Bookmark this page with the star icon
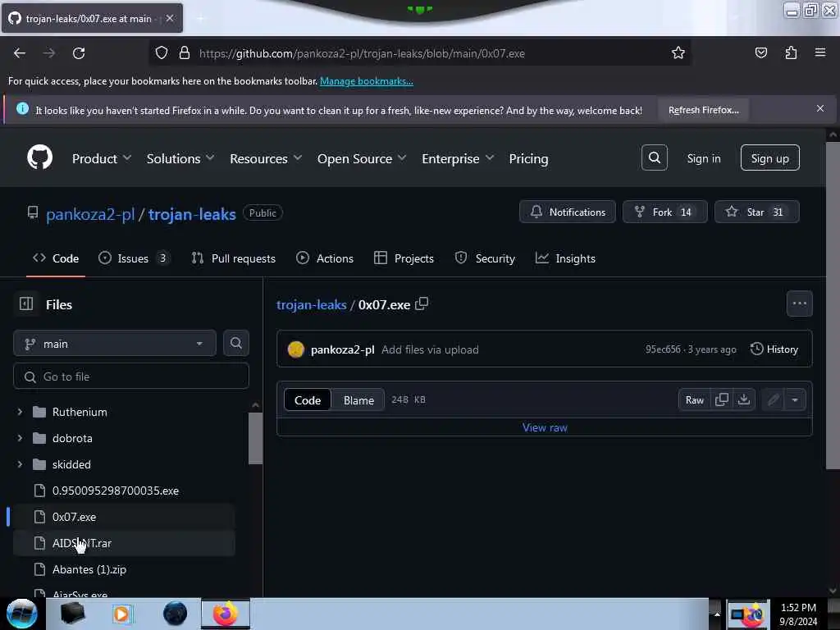 678,53
